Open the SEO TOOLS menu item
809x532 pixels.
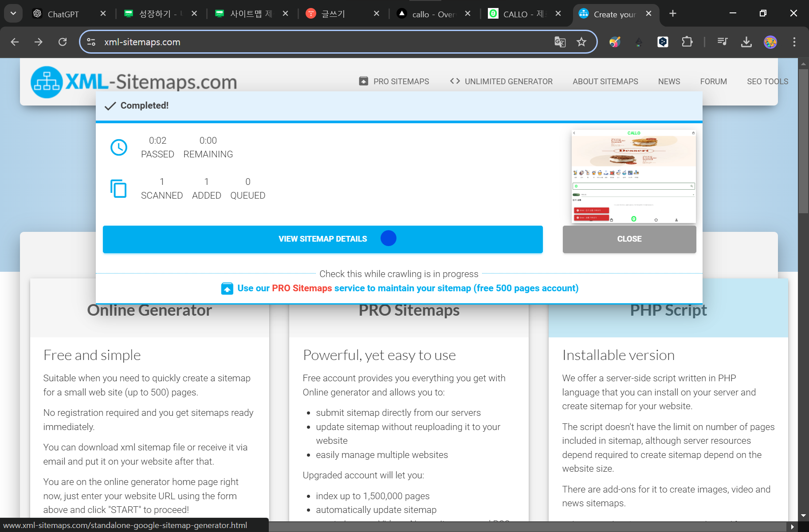pyautogui.click(x=767, y=82)
